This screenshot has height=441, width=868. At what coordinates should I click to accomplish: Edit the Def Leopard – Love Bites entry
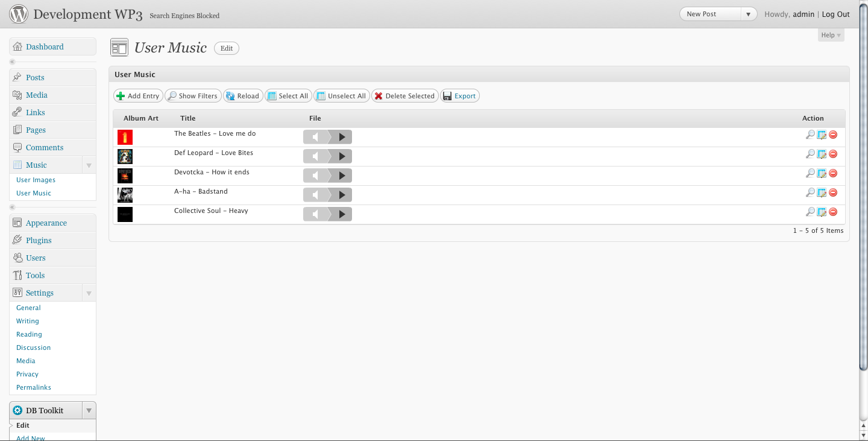click(x=822, y=154)
